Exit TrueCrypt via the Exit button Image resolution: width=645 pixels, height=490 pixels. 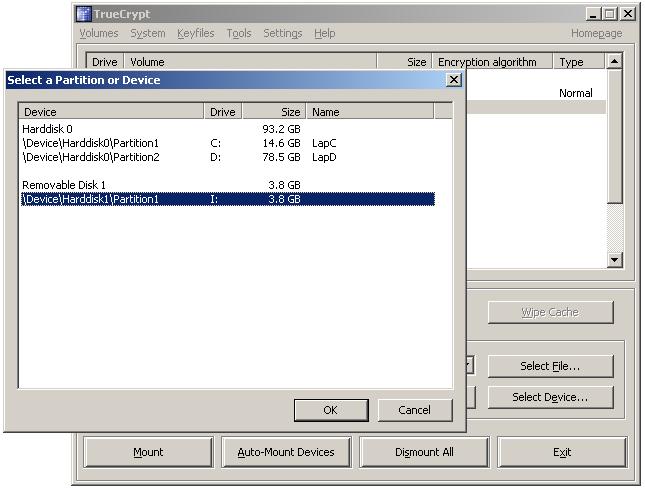(x=562, y=452)
